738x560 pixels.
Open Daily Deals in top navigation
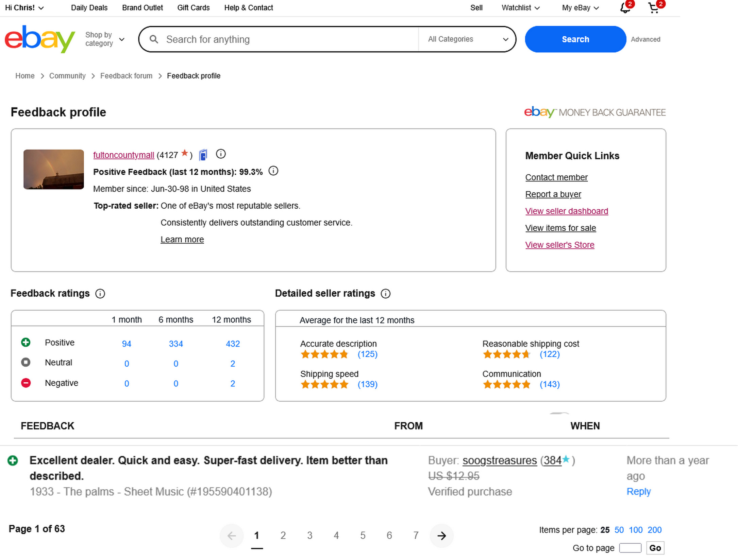point(89,8)
